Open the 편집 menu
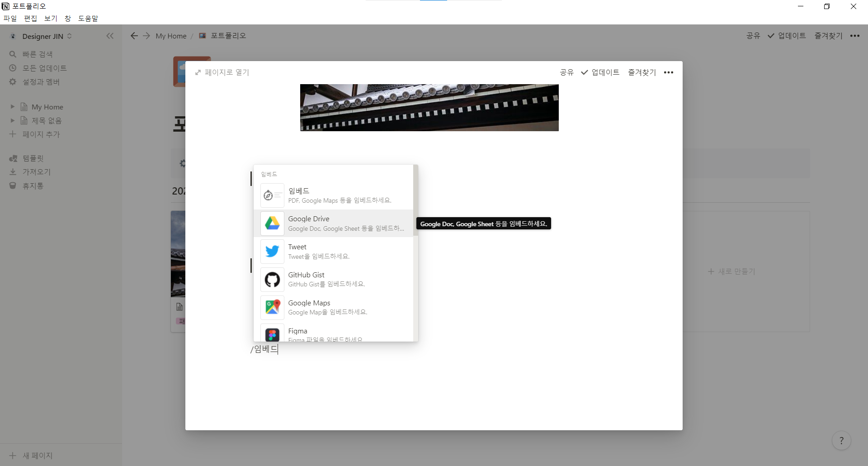 point(30,19)
